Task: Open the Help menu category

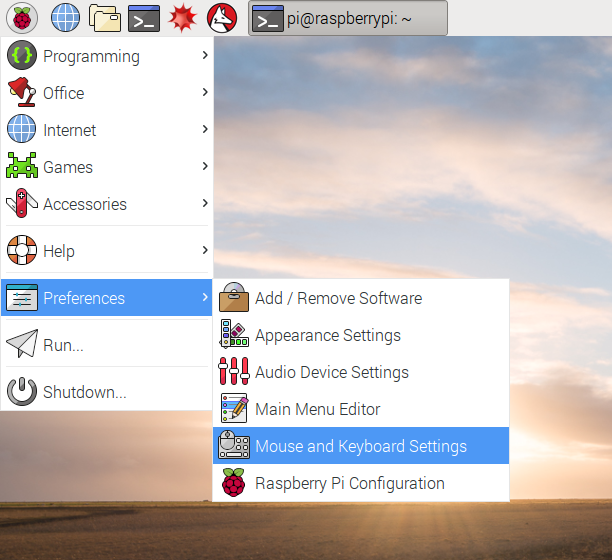Action: tap(107, 250)
